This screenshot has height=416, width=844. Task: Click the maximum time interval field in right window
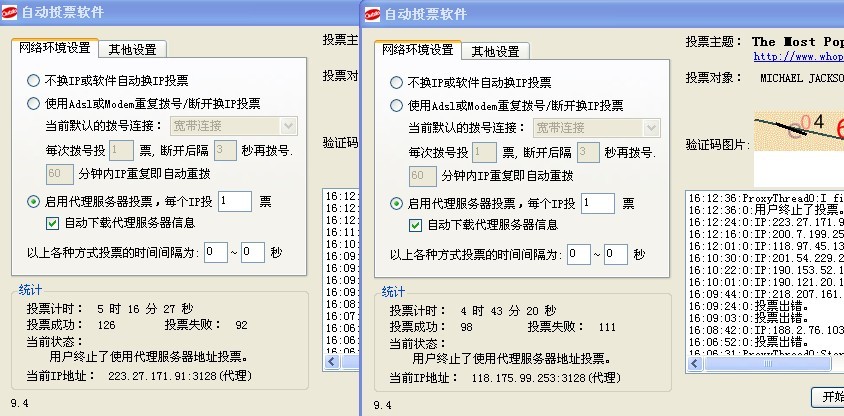click(616, 254)
